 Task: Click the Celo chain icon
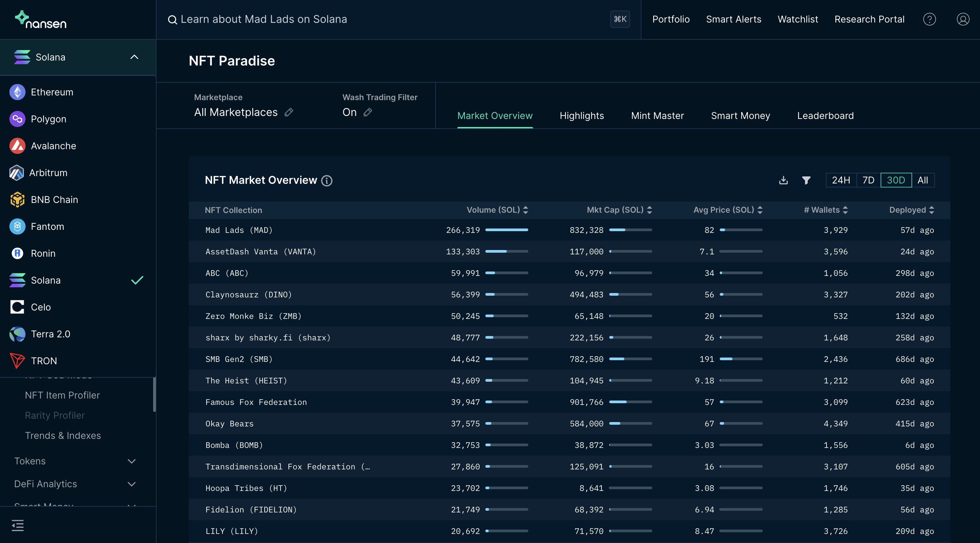(x=17, y=307)
